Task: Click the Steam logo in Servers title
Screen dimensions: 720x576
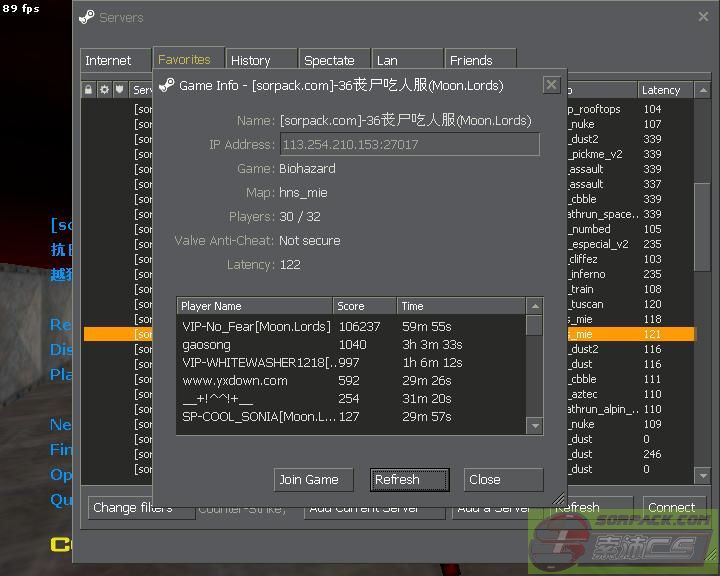Action: (87, 17)
